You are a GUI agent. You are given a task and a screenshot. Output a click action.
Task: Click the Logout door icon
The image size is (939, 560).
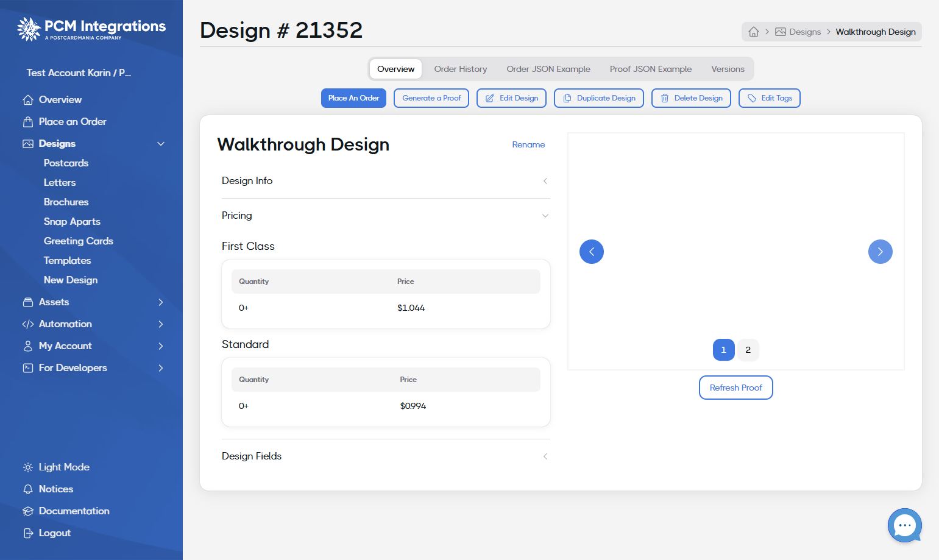(x=28, y=533)
